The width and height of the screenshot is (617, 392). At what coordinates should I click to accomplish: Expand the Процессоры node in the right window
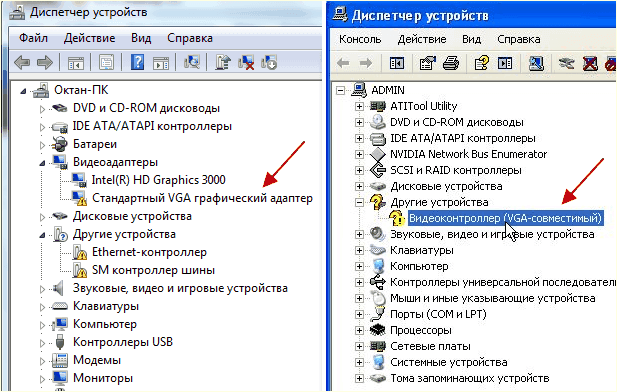[359, 330]
